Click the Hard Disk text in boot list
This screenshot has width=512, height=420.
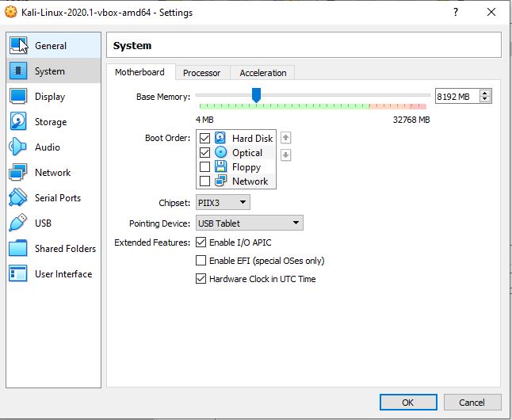(252, 139)
